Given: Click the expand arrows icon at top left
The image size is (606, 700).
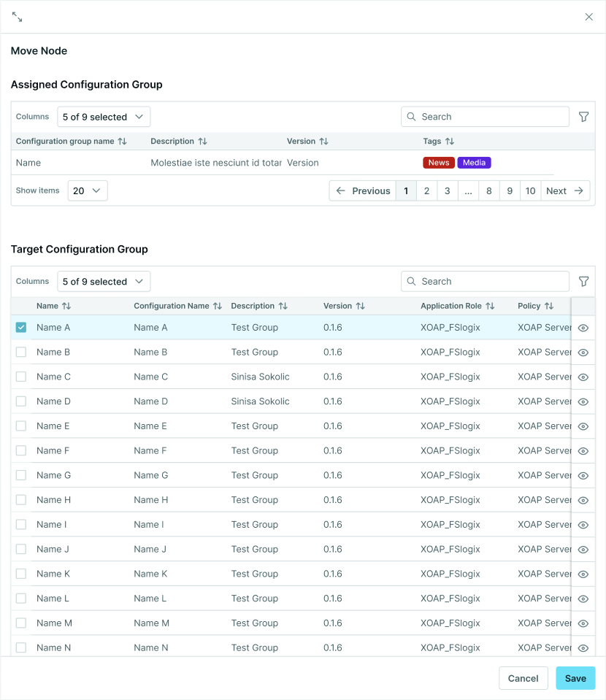Looking at the screenshot, I should pyautogui.click(x=18, y=16).
